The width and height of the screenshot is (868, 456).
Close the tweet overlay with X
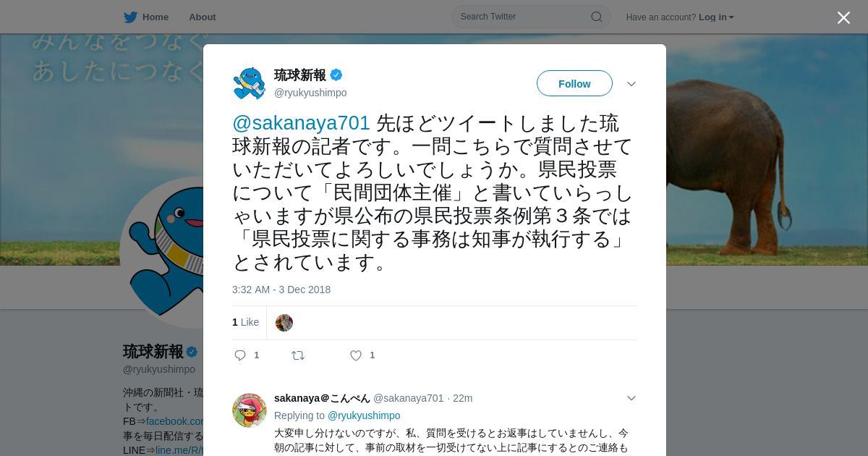click(x=843, y=17)
